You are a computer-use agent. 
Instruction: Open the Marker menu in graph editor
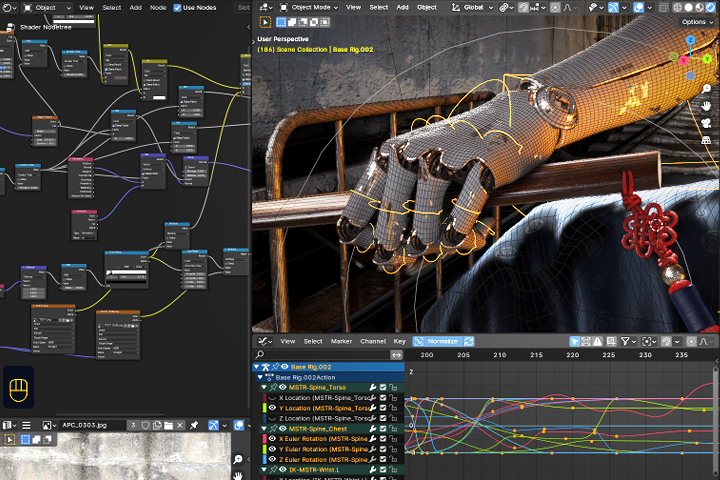(341, 341)
